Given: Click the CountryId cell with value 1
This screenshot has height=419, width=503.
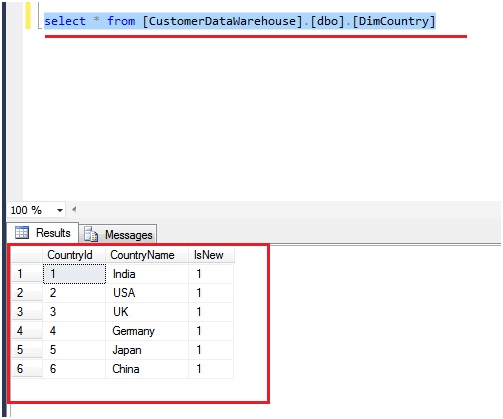Looking at the screenshot, I should pos(74,274).
